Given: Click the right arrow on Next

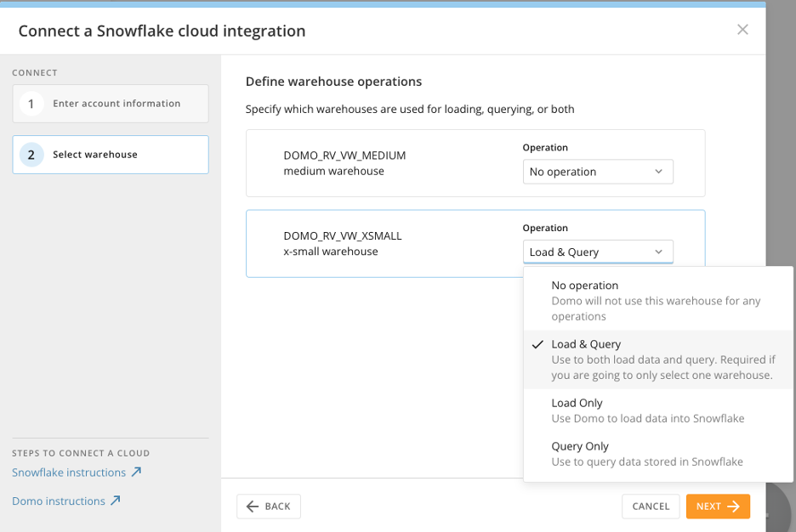Looking at the screenshot, I should coord(733,507).
